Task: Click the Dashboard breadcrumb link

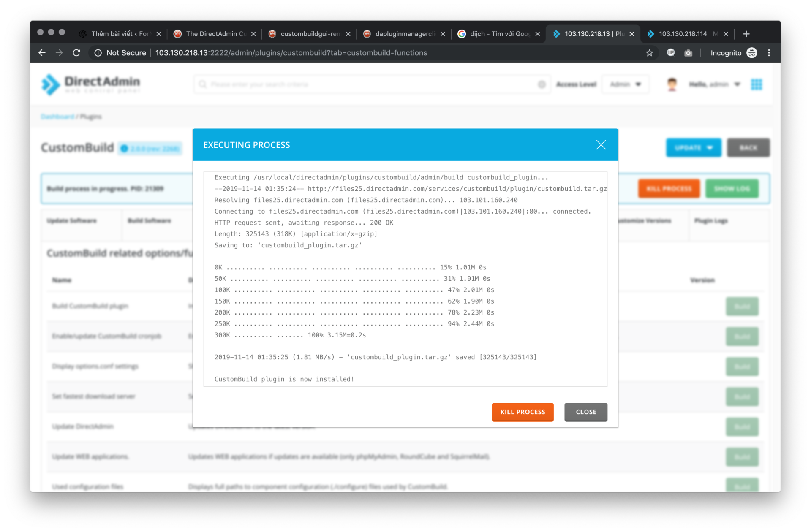Action: [57, 117]
